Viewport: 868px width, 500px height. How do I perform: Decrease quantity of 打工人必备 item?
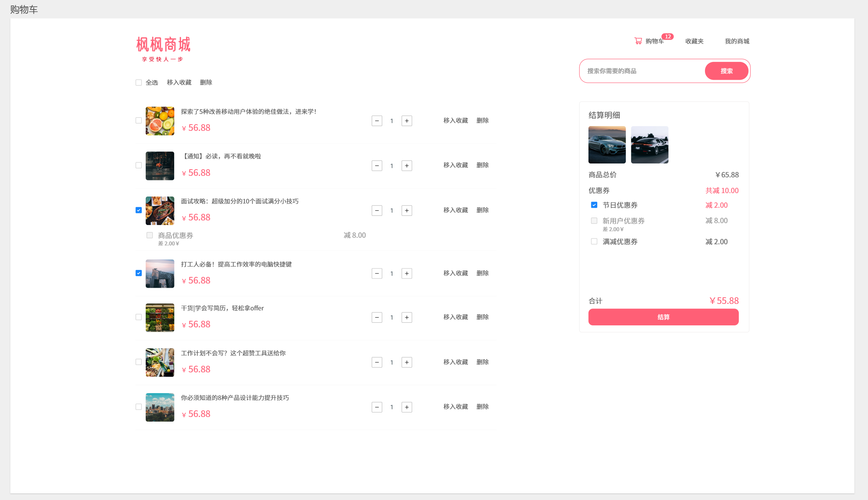[377, 273]
